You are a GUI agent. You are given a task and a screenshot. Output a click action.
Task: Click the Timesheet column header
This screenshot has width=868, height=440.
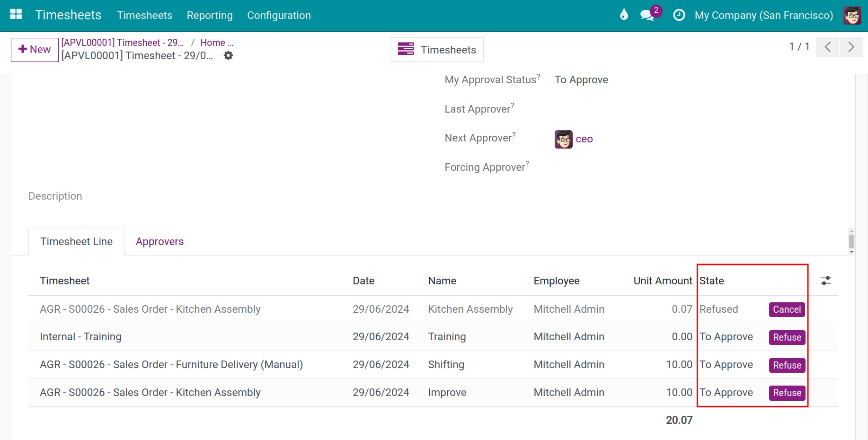[65, 281]
